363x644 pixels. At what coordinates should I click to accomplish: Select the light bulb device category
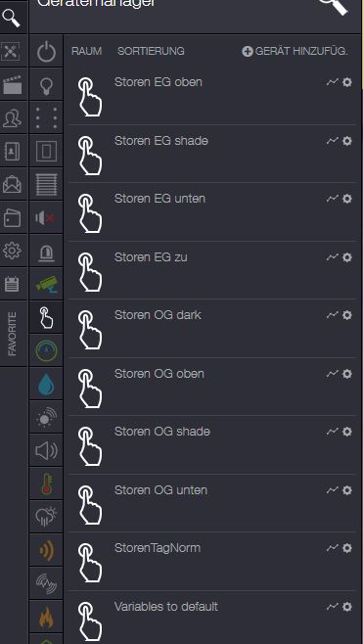tap(46, 85)
